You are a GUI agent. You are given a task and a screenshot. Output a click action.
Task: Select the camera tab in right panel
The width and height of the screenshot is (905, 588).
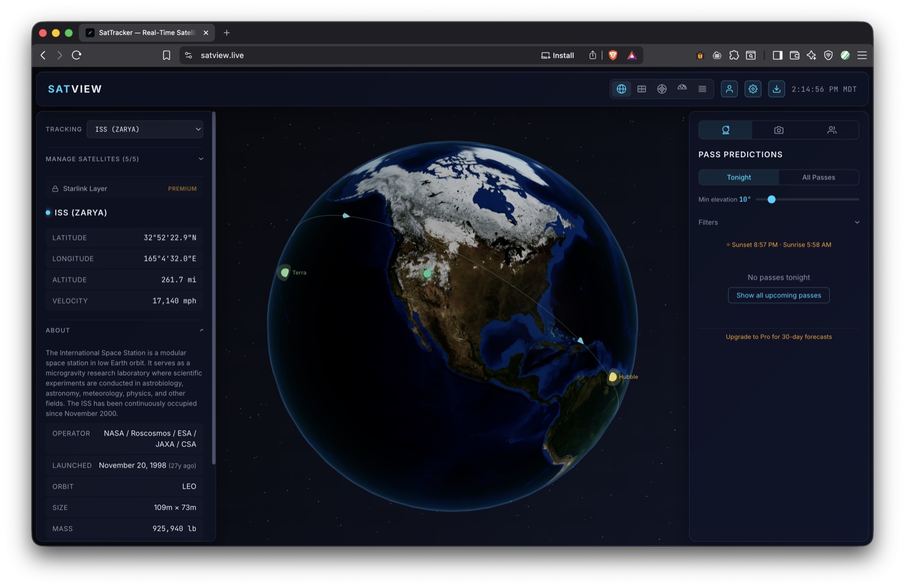pos(779,130)
